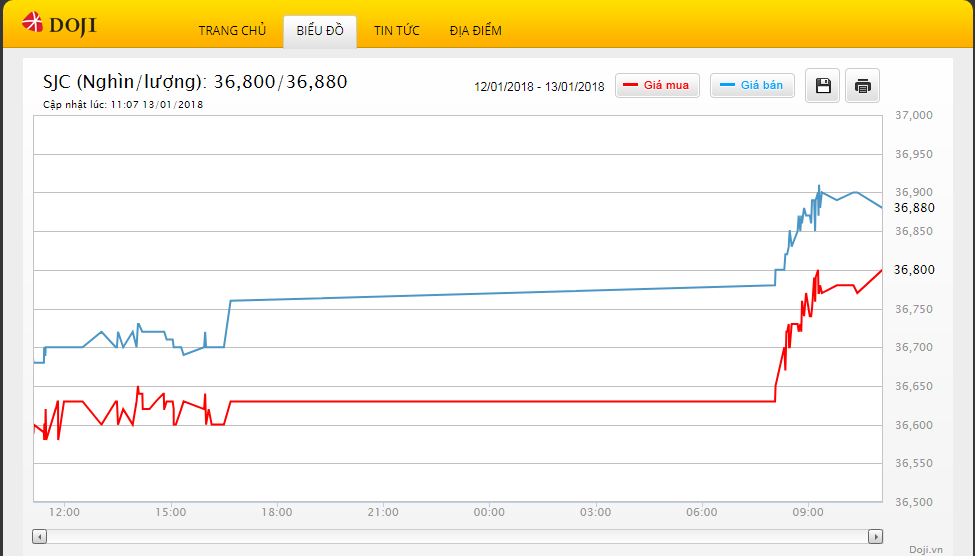Click the Cập nhật lúc 11:07 timestamp
Screen dimensions: 975x556
[x=123, y=104]
